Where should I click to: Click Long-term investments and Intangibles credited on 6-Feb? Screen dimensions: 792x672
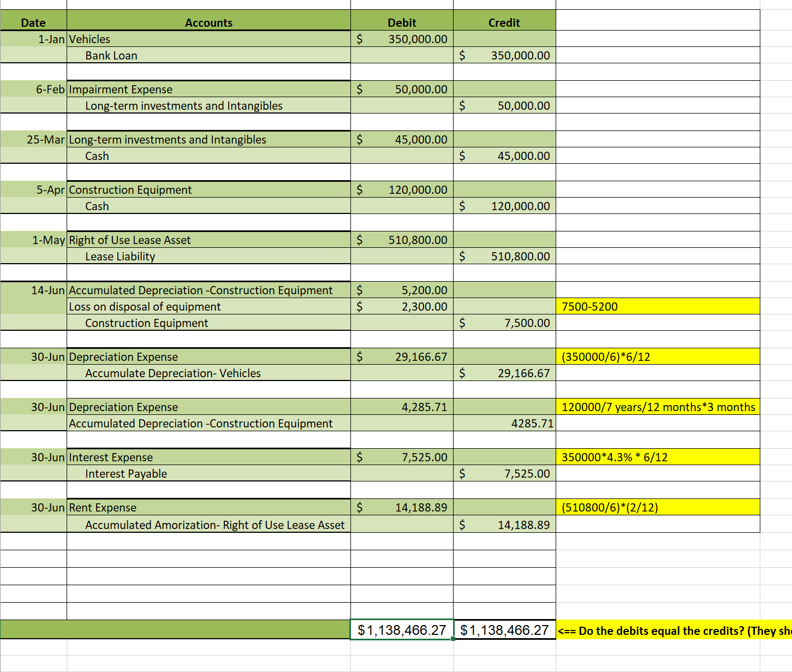click(x=209, y=105)
